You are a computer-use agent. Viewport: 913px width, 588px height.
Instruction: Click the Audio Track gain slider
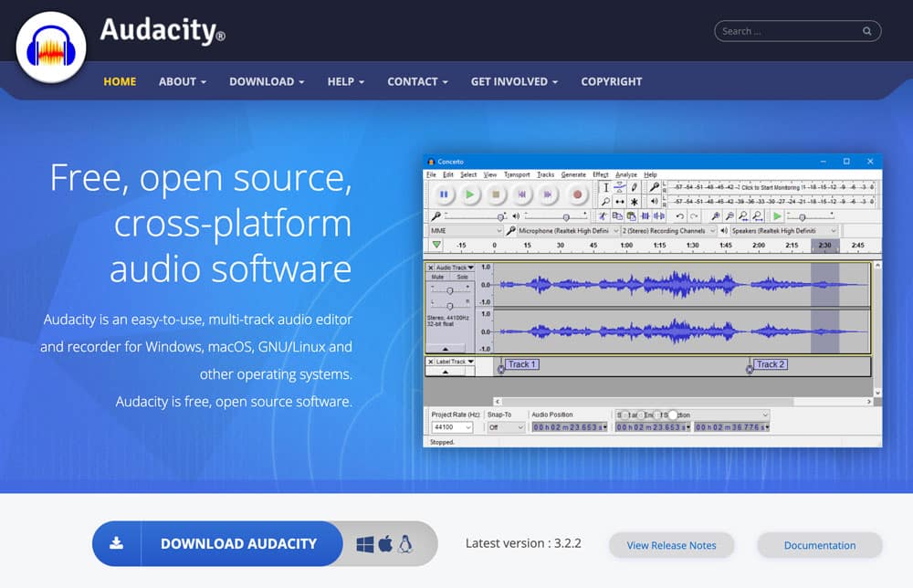[x=449, y=289]
